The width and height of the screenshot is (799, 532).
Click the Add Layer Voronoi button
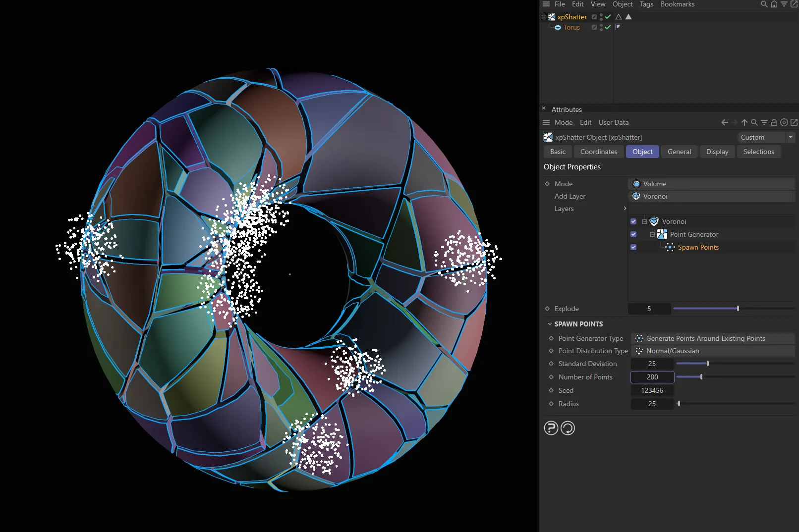click(x=711, y=196)
